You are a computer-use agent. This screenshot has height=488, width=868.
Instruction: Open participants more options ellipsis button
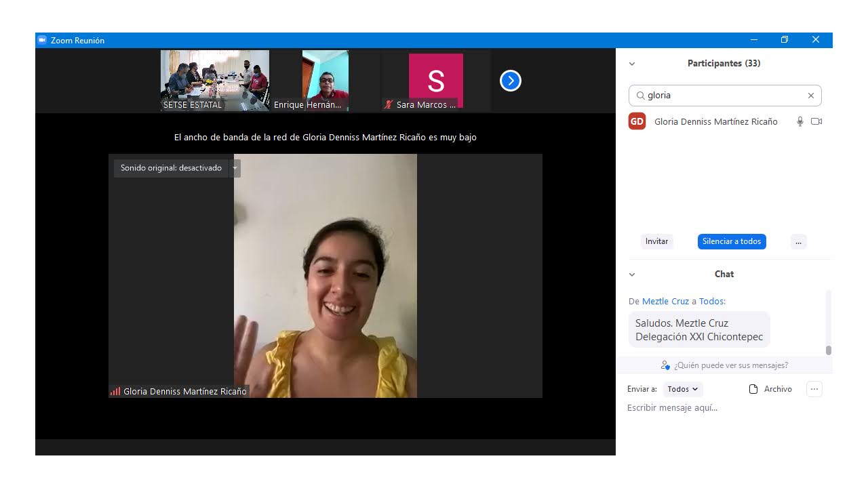799,241
